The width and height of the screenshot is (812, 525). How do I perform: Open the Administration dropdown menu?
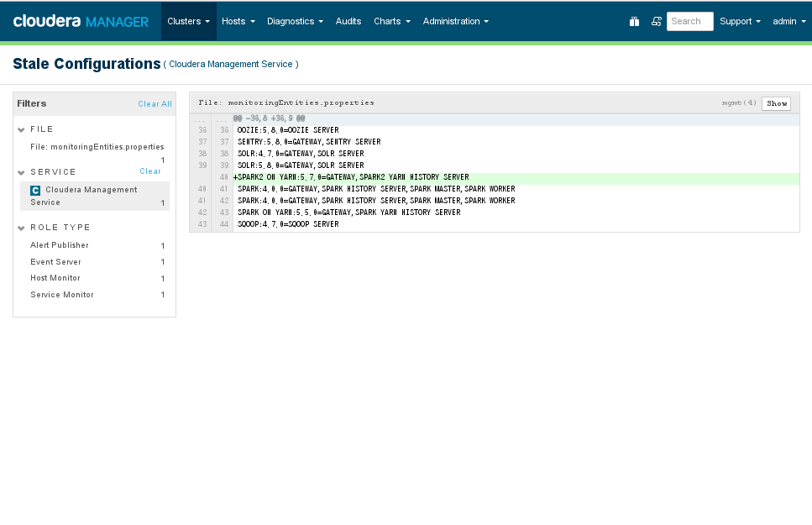[x=455, y=21]
